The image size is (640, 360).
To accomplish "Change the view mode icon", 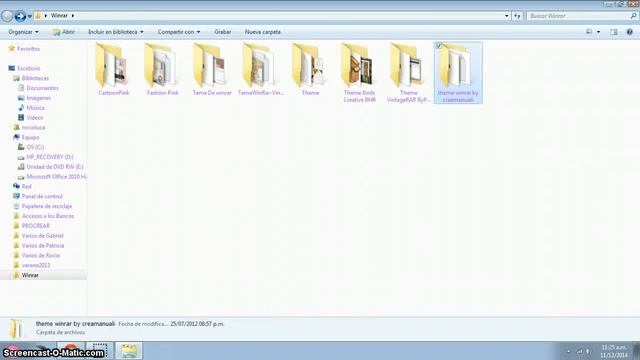I will 589,32.
